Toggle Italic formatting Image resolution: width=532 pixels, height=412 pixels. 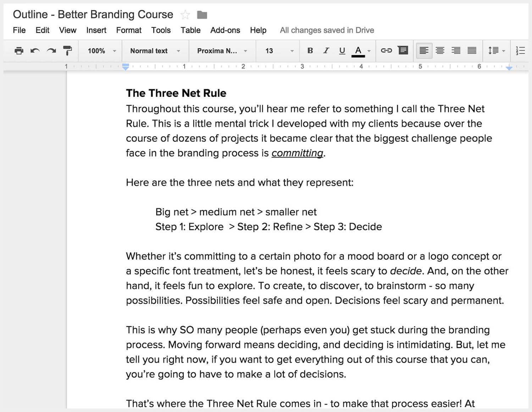coord(326,51)
